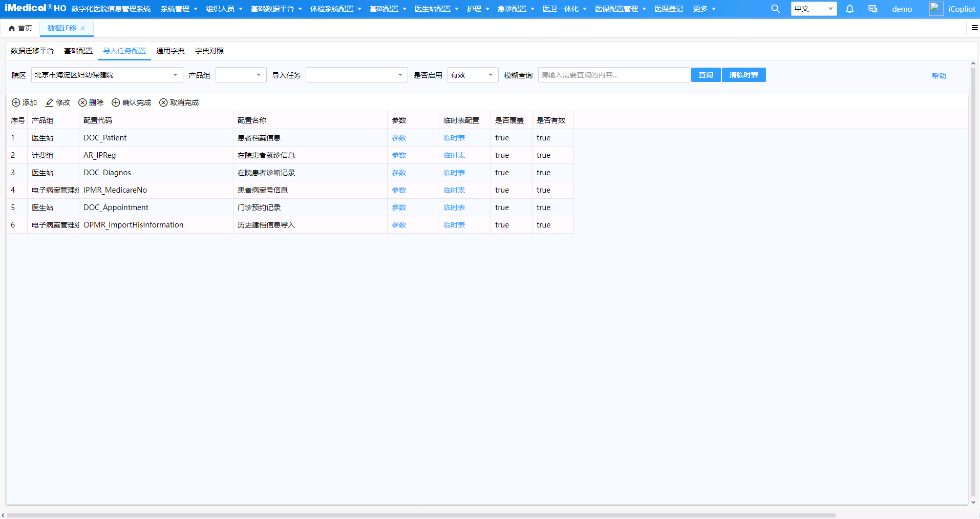Click the 修改 pencil edit button
Image resolution: width=980 pixels, height=519 pixels.
tap(58, 102)
